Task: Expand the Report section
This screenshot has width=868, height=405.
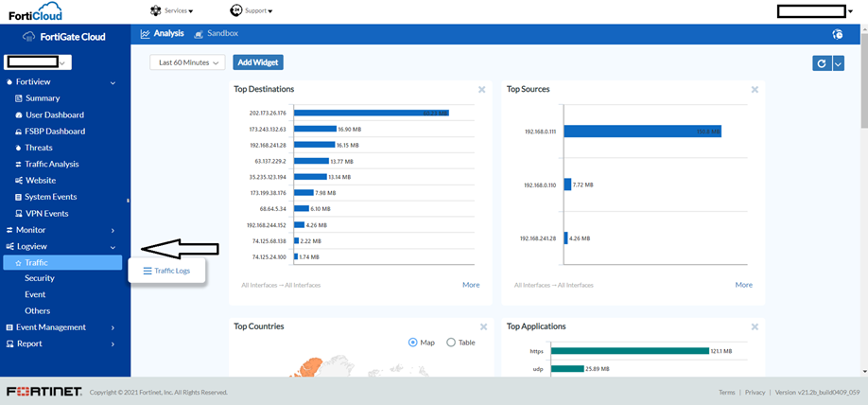Action: pyautogui.click(x=113, y=344)
